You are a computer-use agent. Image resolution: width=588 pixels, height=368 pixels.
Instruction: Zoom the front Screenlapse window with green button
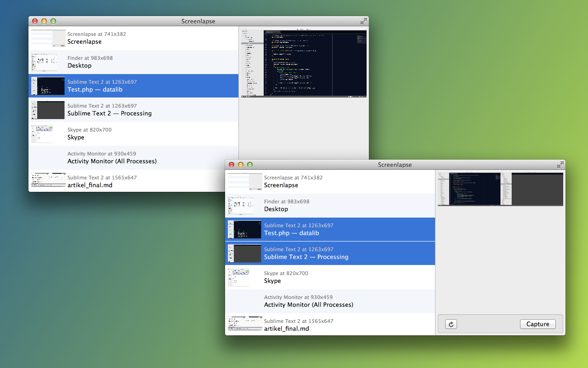point(250,165)
